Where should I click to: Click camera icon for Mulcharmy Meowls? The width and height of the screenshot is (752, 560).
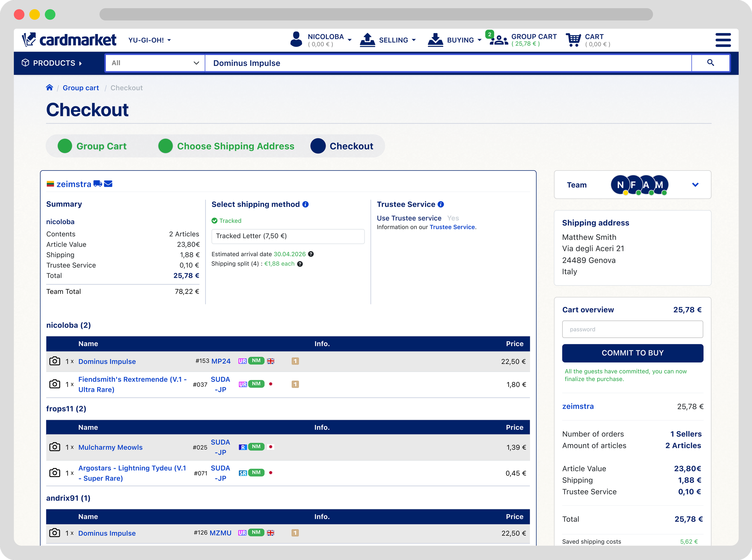[x=54, y=447]
